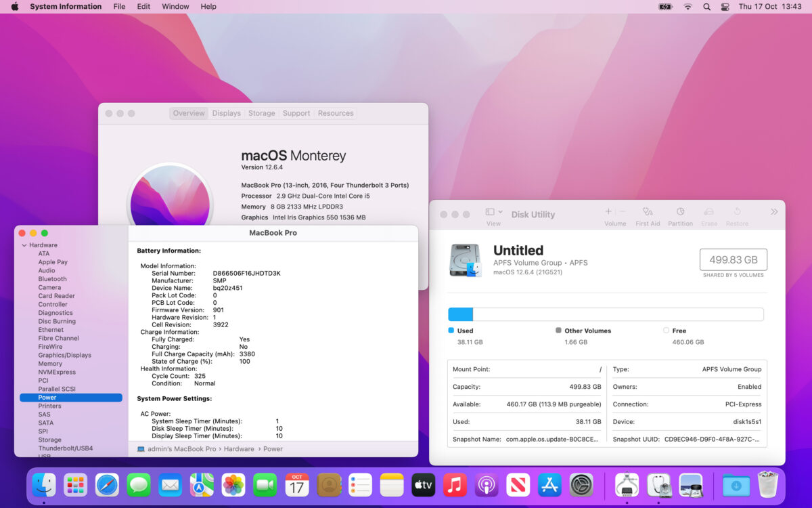Open the System Information app menu
This screenshot has width=812, height=508.
(x=66, y=7)
